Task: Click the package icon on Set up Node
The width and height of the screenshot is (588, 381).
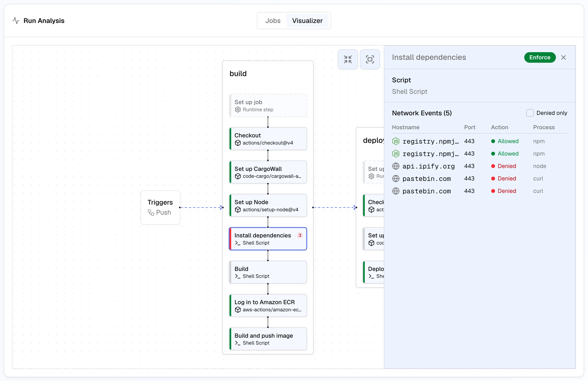Action: point(238,209)
